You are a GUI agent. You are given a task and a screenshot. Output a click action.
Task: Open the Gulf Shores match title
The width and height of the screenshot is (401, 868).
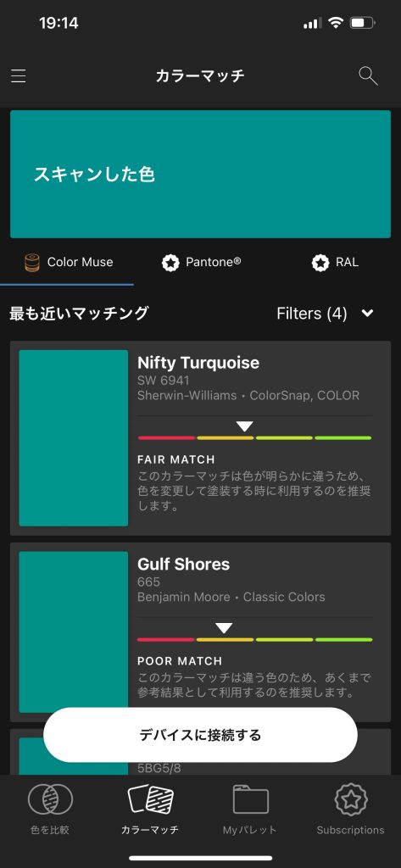pos(183,564)
